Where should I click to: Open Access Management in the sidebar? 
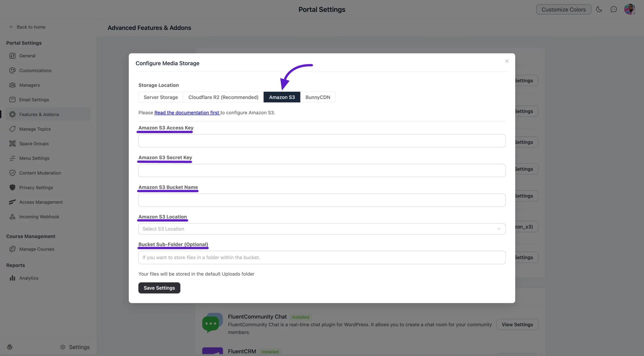point(48,202)
